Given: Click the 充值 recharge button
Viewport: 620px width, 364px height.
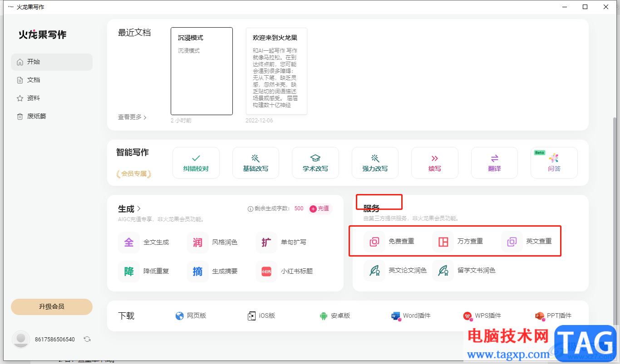Looking at the screenshot, I should click(x=320, y=209).
